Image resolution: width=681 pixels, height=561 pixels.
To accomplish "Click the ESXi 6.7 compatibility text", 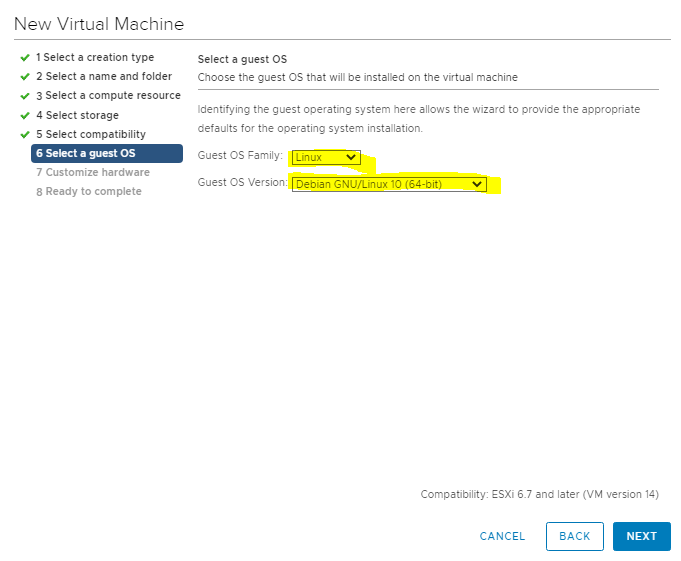I will coord(539,495).
